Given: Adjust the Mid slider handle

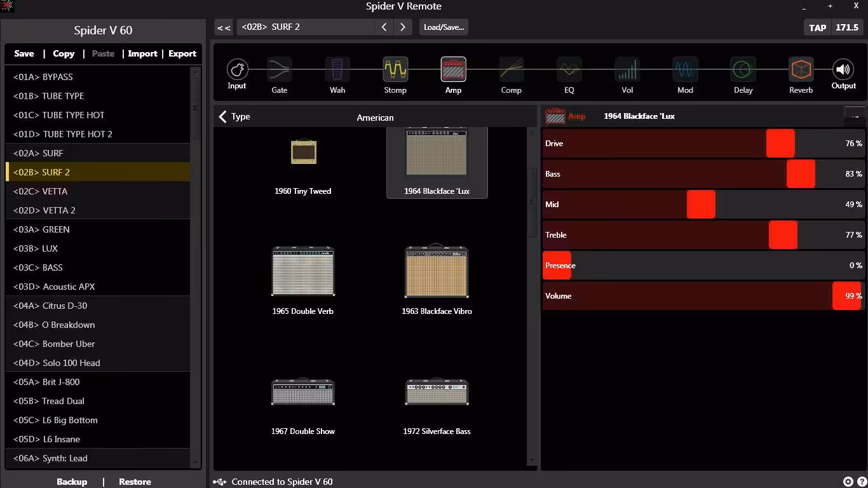Looking at the screenshot, I should click(x=701, y=205).
